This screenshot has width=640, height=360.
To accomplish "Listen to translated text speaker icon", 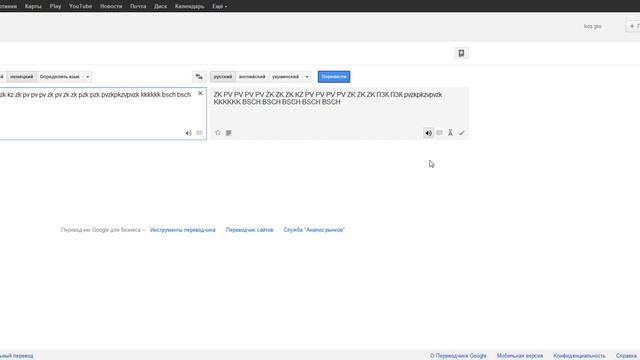I will pyautogui.click(x=428, y=133).
